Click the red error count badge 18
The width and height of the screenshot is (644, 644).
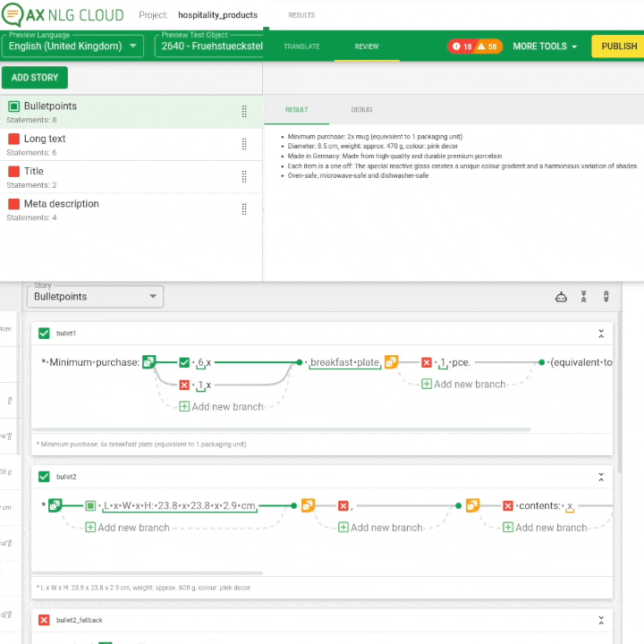(x=462, y=47)
